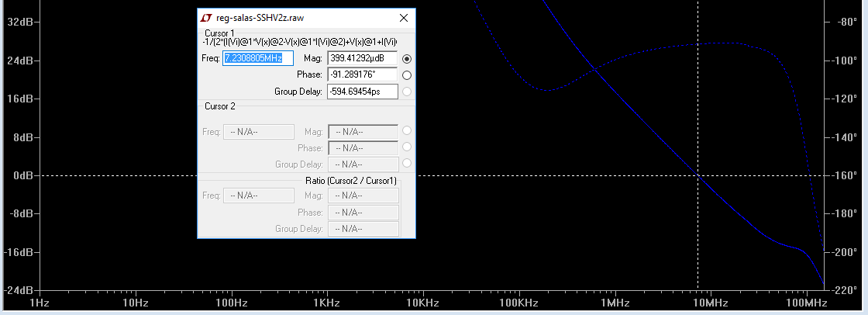Select Cursor 1 Mag radio button
Image resolution: width=868 pixels, height=315 pixels.
point(407,59)
